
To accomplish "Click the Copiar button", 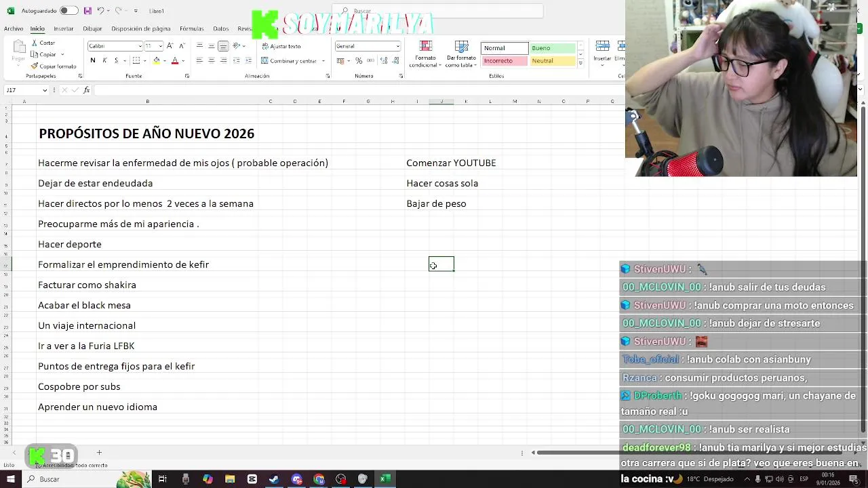I will (x=43, y=54).
